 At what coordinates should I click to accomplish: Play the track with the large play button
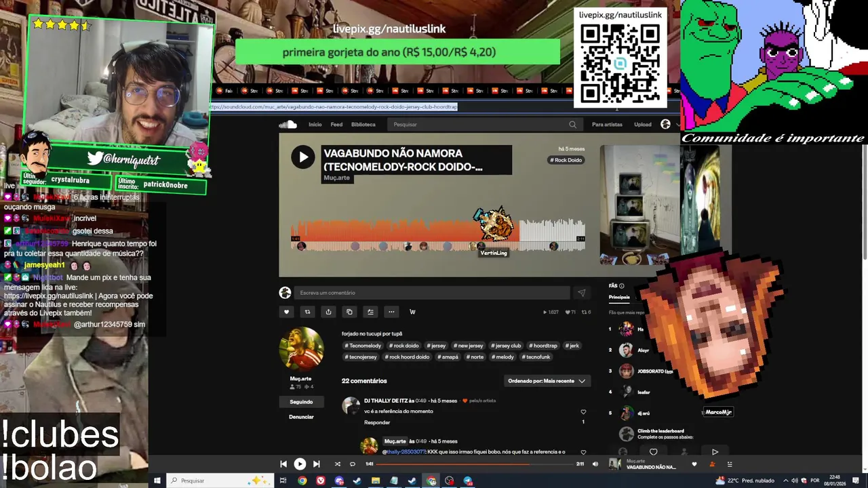coord(303,157)
